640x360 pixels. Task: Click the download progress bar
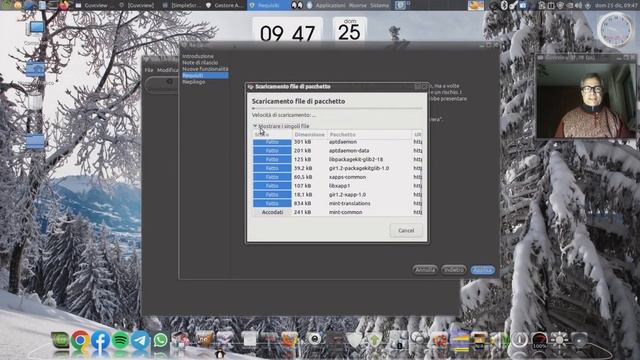coord(337,109)
